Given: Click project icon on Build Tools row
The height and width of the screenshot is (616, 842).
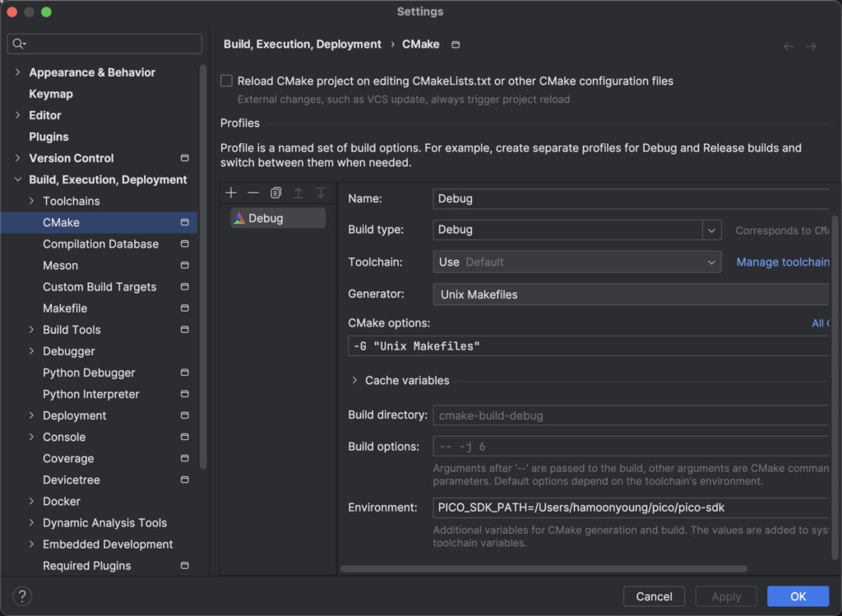Looking at the screenshot, I should 185,330.
